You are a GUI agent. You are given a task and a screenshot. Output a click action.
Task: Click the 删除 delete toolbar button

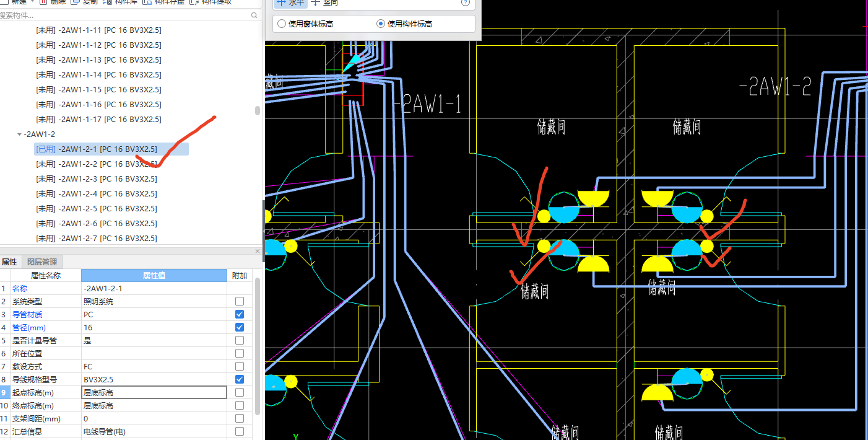tap(52, 2)
